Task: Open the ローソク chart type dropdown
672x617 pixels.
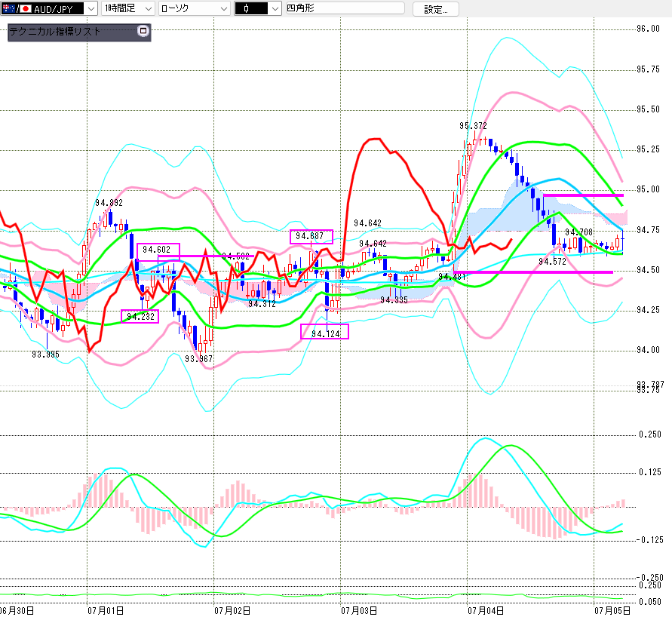Action: (x=194, y=8)
